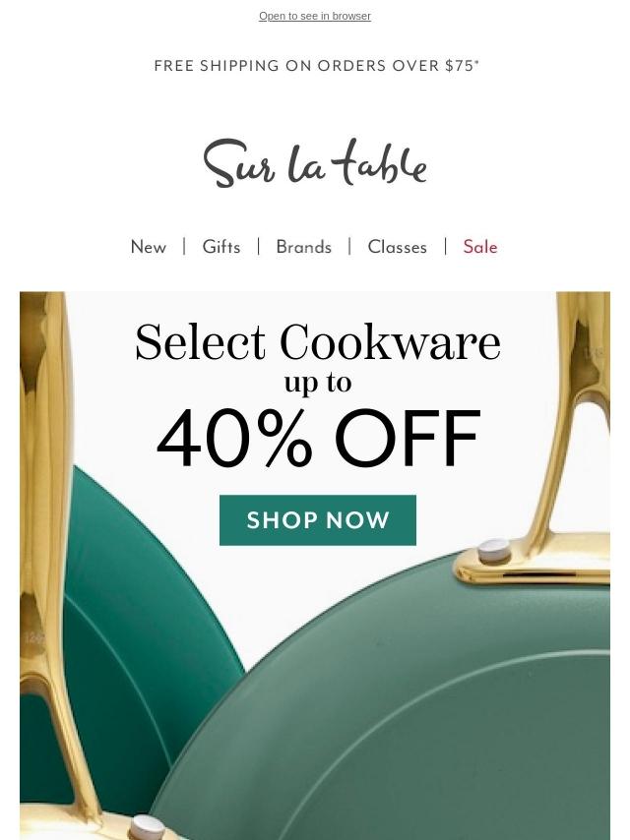
Task: Open the New navigation link
Action: [149, 247]
